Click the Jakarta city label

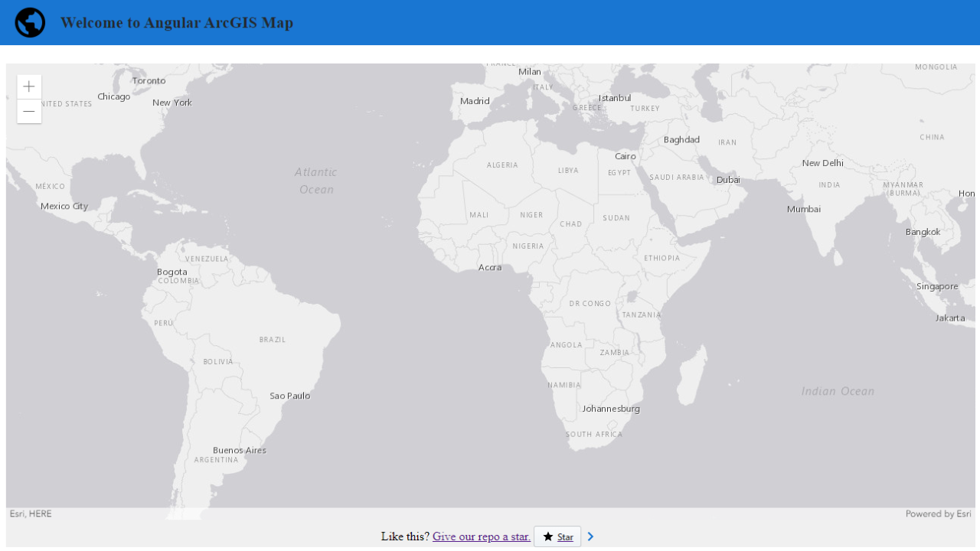950,318
